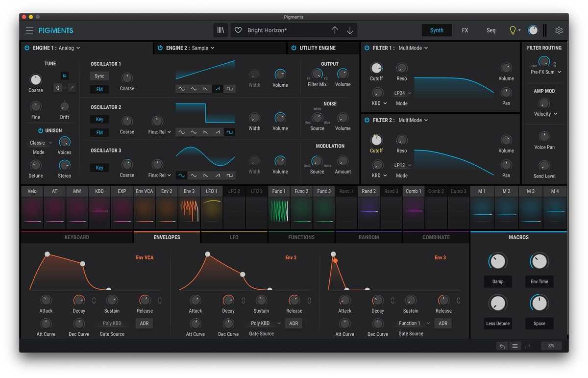Image resolution: width=588 pixels, height=378 pixels.
Task: Click Key button on Oscillator 2
Action: pos(99,119)
